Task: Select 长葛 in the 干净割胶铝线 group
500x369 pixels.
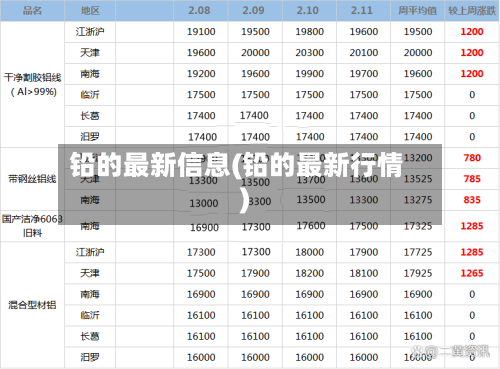Action: [90, 116]
